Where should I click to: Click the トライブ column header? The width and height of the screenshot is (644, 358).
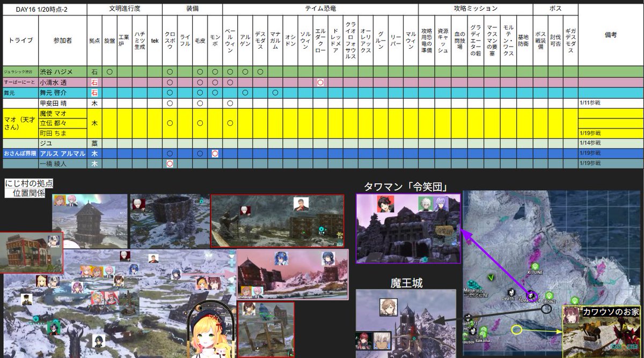[x=21, y=40]
